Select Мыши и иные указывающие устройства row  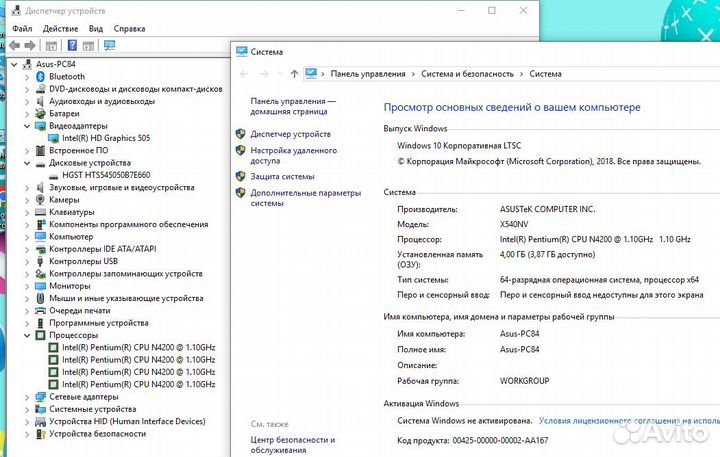pyautogui.click(x=126, y=298)
